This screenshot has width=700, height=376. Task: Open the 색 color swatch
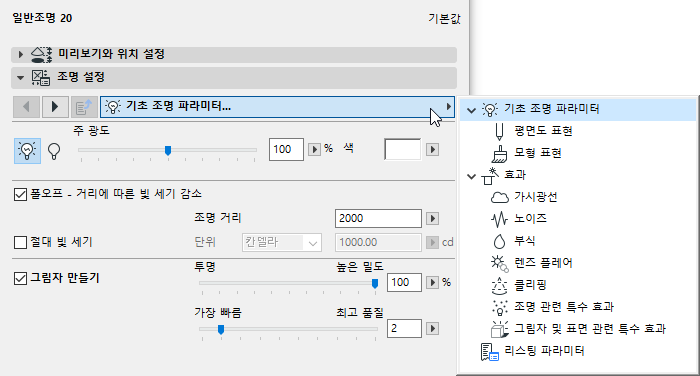click(x=402, y=149)
